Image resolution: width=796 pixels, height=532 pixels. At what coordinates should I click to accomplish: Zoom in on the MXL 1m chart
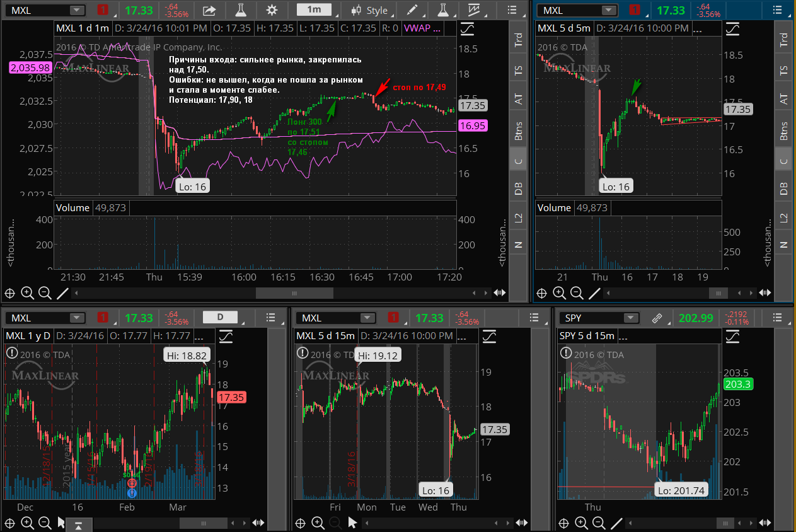(27, 292)
